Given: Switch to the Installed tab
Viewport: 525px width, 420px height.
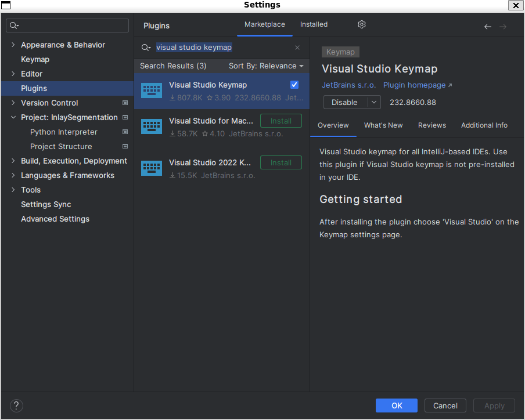Looking at the screenshot, I should pos(314,24).
